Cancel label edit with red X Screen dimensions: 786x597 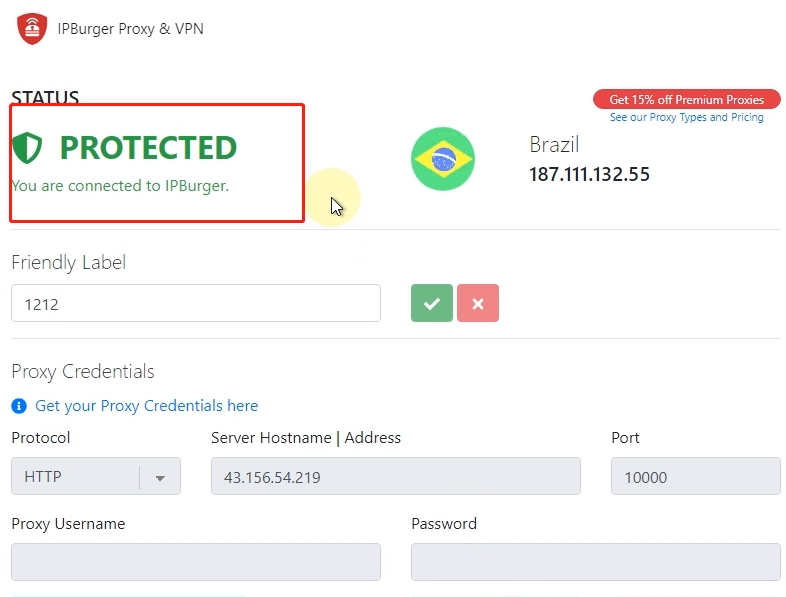pos(478,303)
